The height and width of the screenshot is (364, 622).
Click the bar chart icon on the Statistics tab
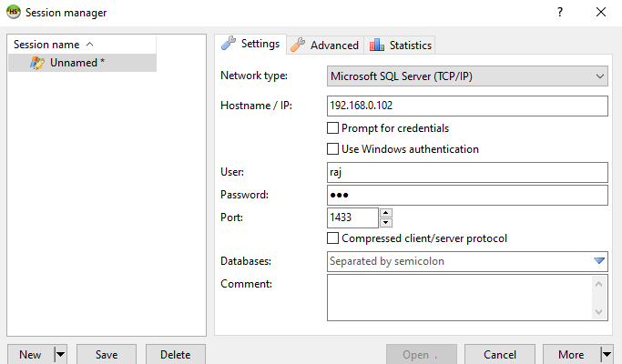(x=377, y=45)
